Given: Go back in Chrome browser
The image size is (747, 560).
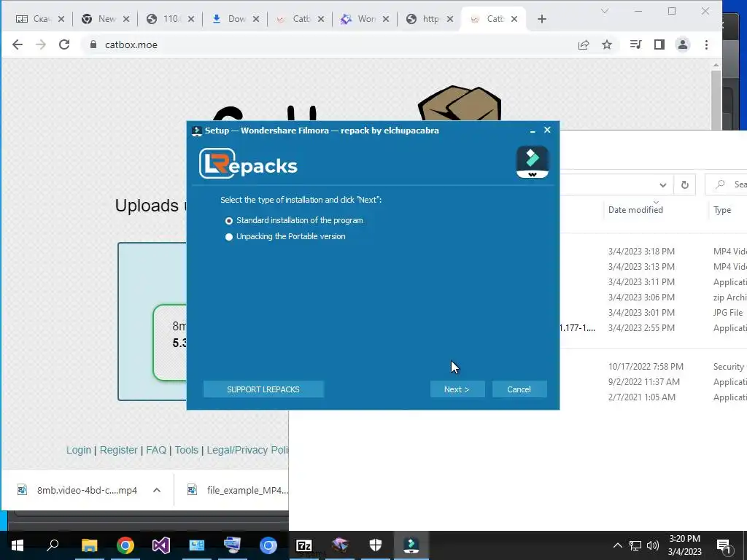Looking at the screenshot, I should (x=18, y=44).
